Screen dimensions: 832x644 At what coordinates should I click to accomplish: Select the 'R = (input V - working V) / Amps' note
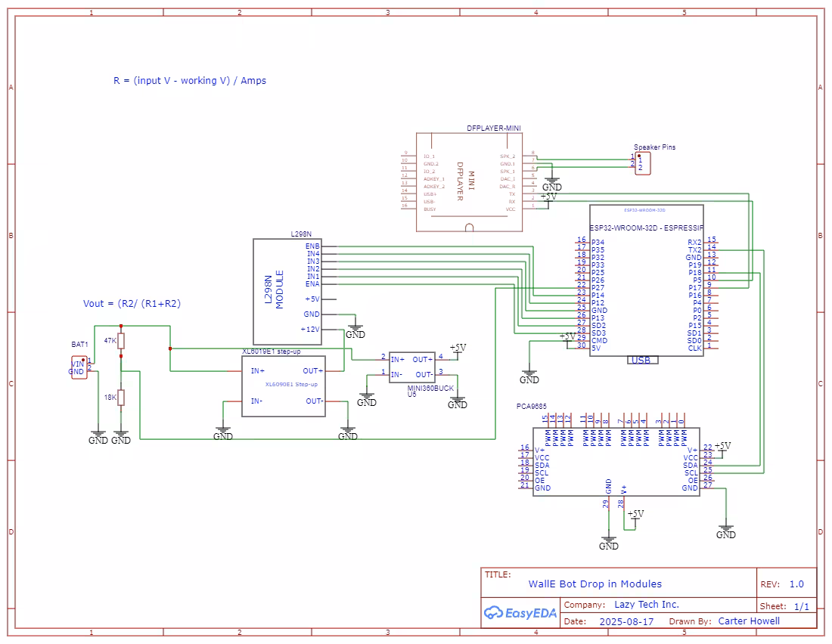tap(190, 81)
